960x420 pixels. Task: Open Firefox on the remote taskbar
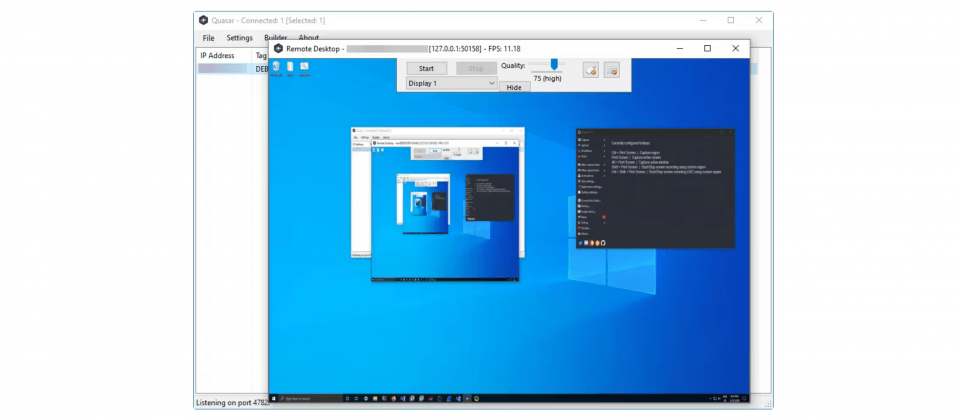394,399
